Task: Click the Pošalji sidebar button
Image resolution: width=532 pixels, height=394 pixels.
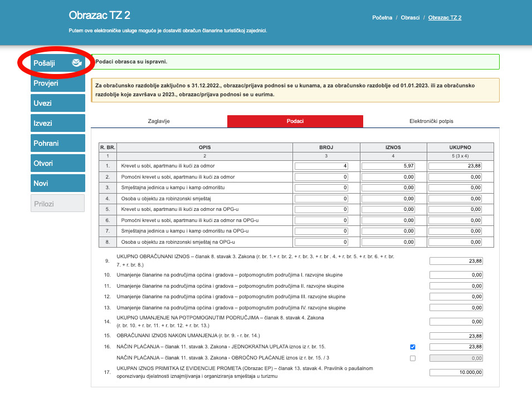Action: (54, 63)
